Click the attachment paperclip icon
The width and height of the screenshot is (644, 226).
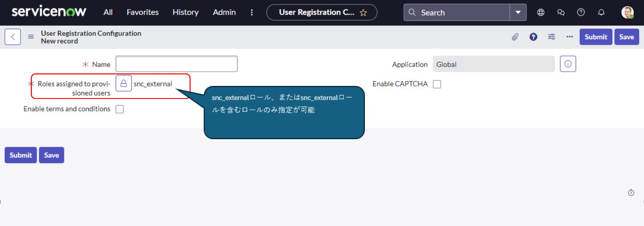coord(515,37)
